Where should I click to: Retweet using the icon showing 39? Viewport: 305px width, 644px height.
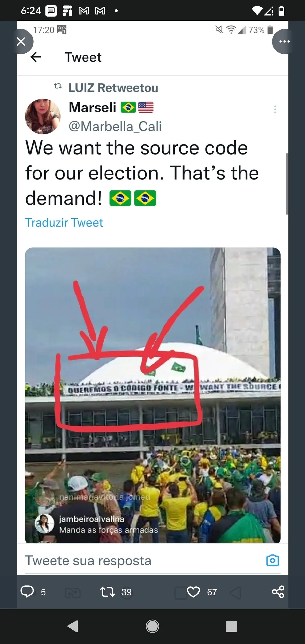[x=108, y=592]
